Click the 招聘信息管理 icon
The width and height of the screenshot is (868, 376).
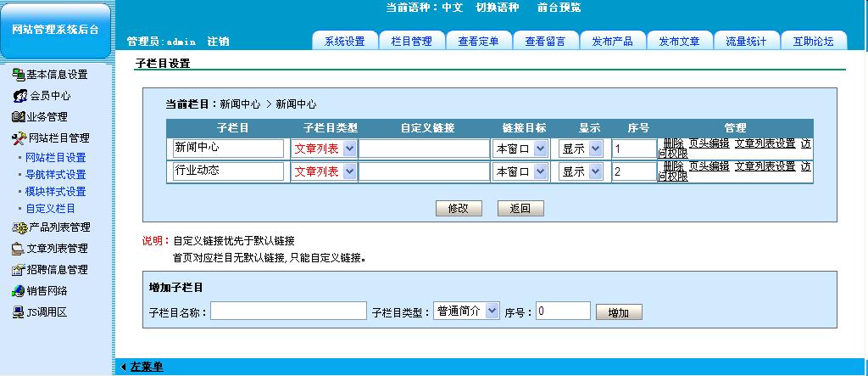coord(19,270)
